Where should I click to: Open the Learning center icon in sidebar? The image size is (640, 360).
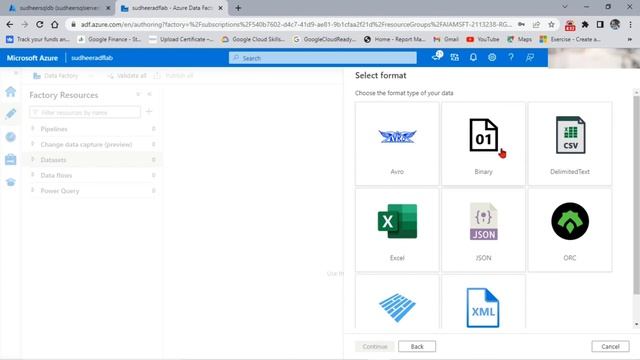(x=11, y=182)
